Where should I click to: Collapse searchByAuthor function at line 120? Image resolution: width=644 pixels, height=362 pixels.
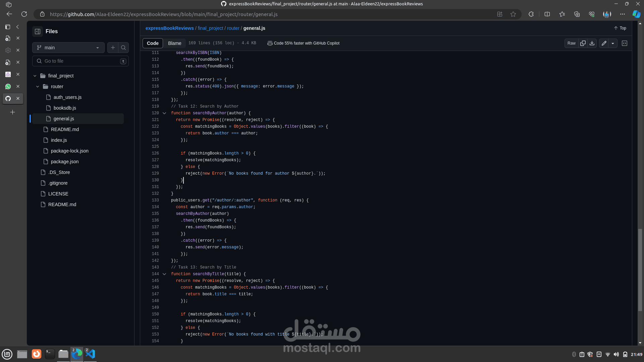coord(164,113)
